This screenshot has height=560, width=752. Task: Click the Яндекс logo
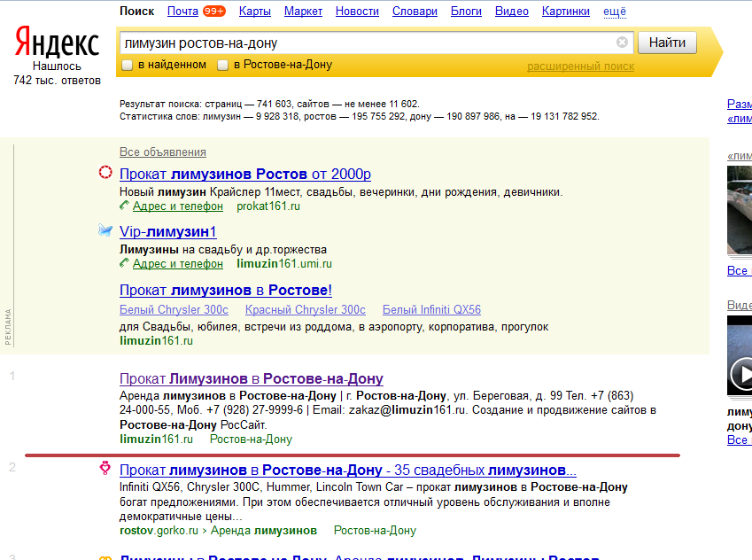click(57, 42)
